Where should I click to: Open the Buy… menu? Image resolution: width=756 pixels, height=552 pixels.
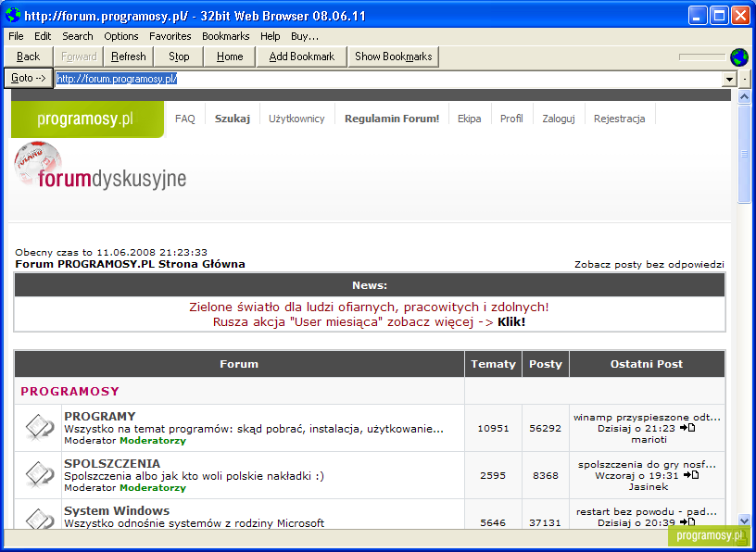[x=305, y=36]
